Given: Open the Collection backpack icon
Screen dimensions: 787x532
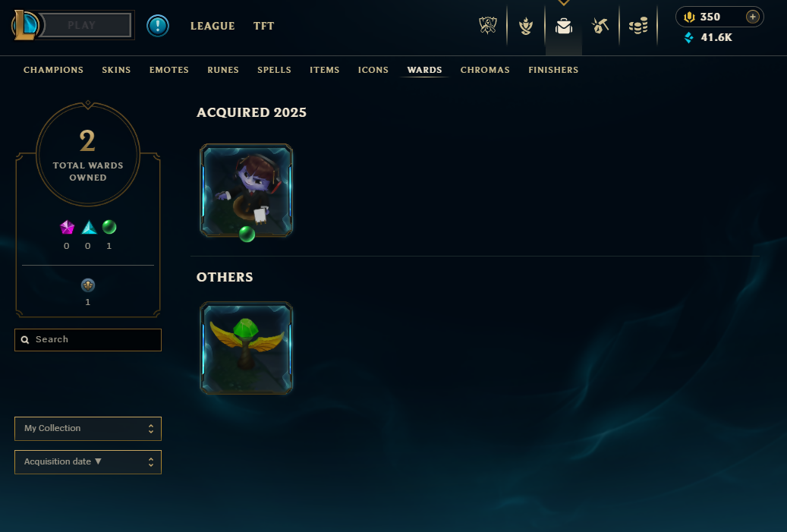Looking at the screenshot, I should coord(564,26).
